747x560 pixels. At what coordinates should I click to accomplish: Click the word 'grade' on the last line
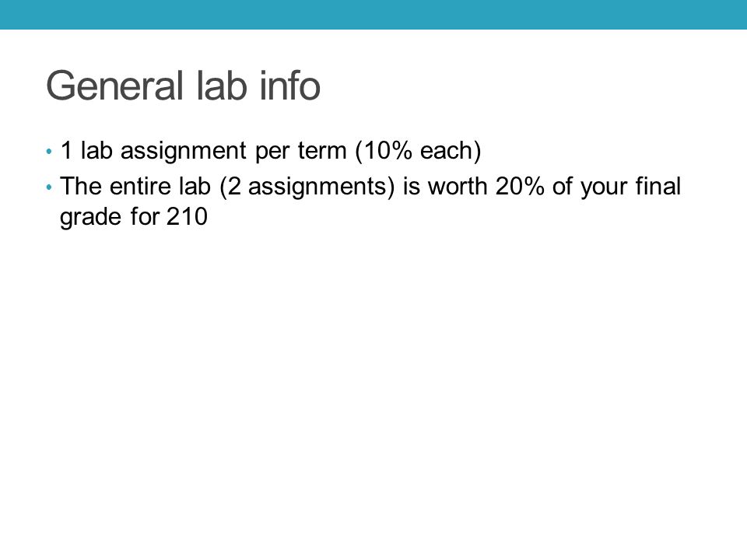tap(90, 218)
